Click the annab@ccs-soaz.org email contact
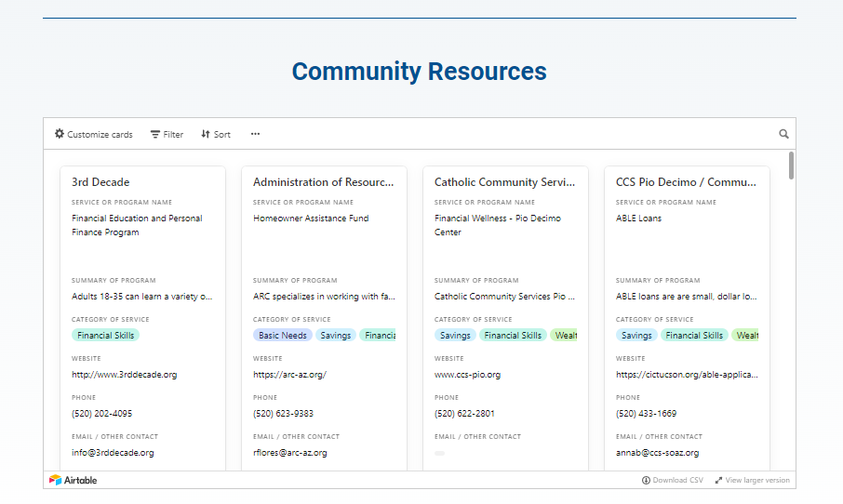 click(657, 453)
